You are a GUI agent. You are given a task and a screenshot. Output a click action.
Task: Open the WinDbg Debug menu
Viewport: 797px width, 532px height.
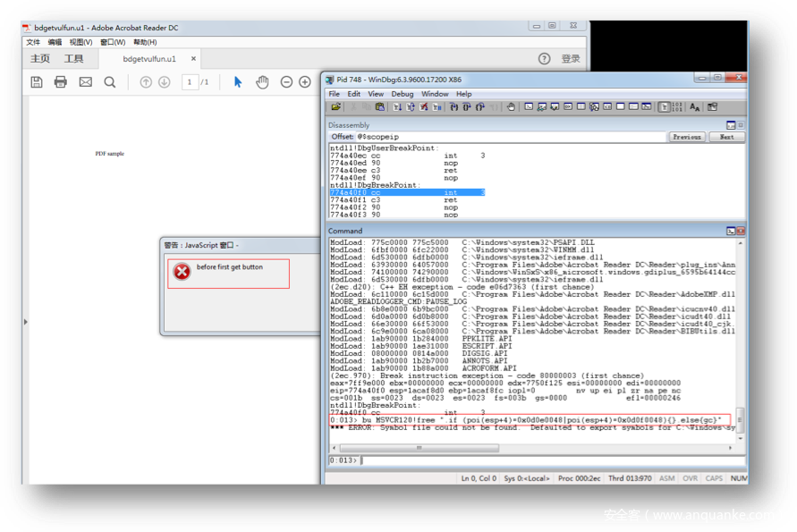click(403, 94)
